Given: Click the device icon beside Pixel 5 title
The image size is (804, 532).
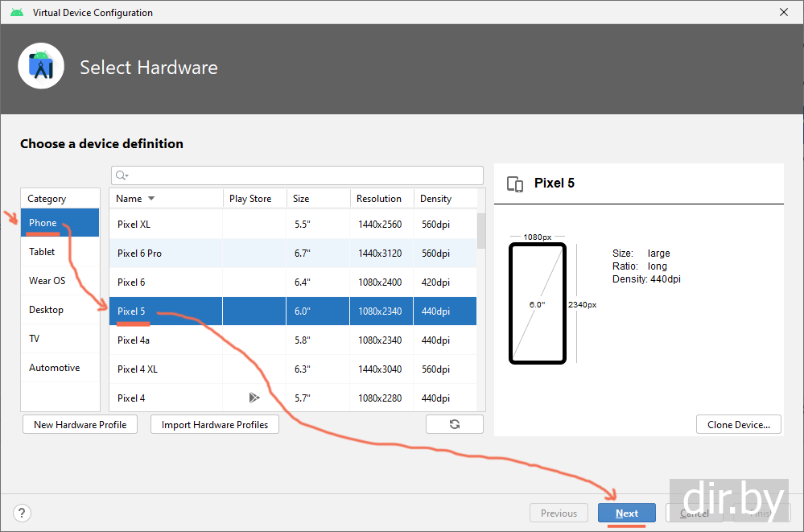Looking at the screenshot, I should 515,184.
